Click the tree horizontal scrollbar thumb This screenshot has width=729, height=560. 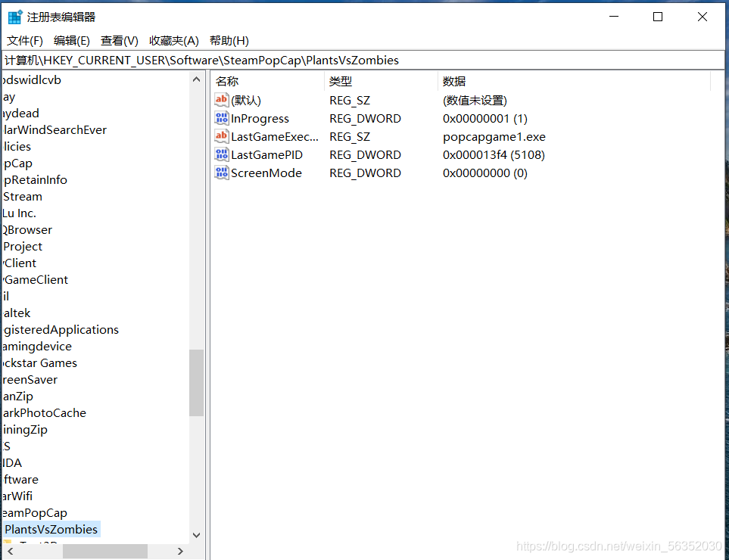tap(105, 551)
